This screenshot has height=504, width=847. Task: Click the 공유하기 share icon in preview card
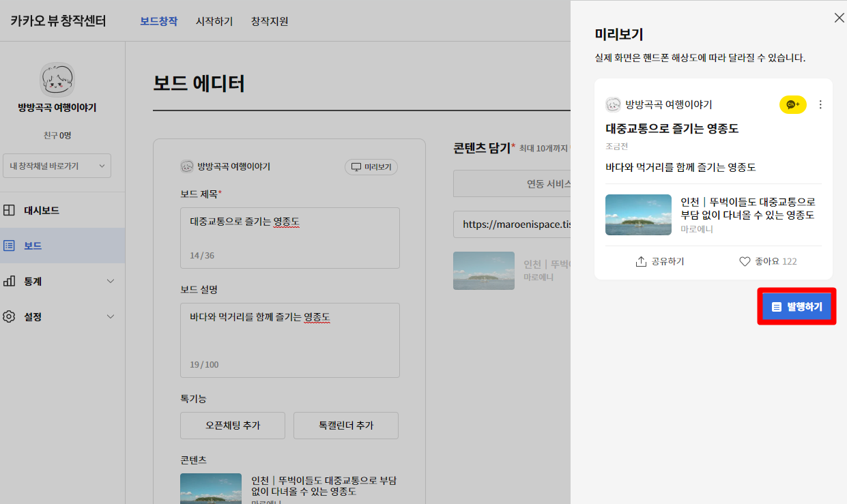(642, 261)
